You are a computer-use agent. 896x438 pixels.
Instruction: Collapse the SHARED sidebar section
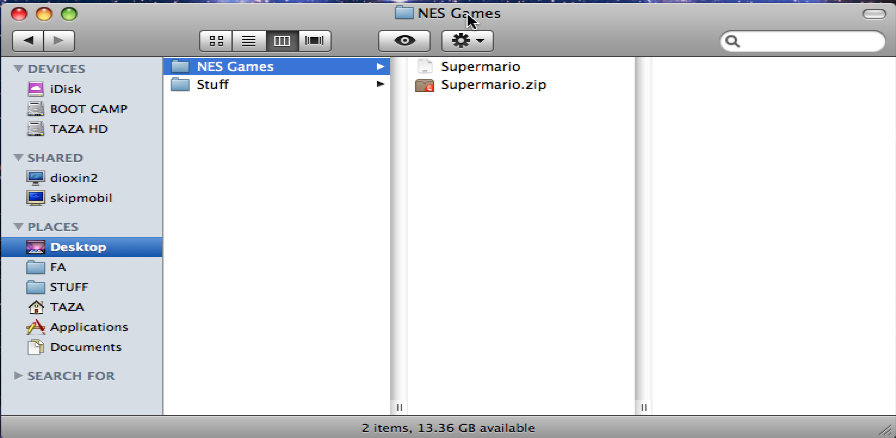coord(18,158)
